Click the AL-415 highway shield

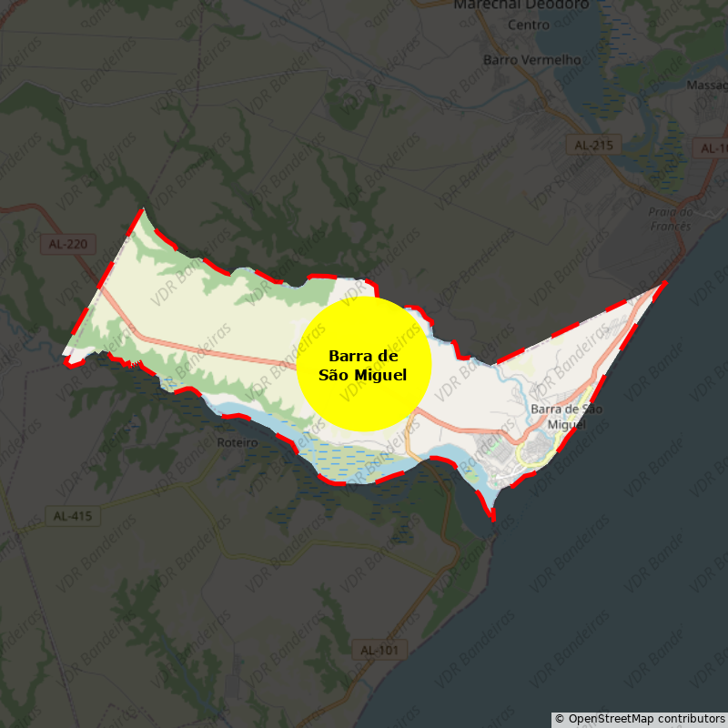point(73,516)
